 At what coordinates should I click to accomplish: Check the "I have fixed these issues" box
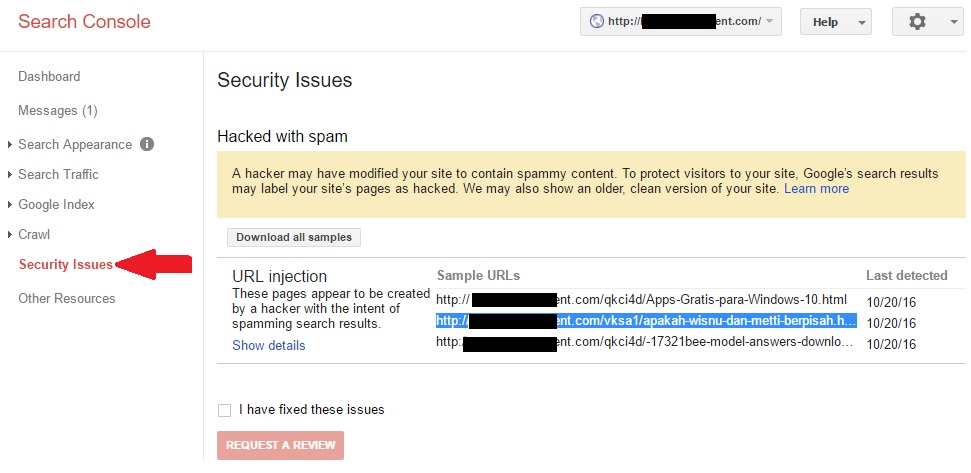pyautogui.click(x=225, y=410)
